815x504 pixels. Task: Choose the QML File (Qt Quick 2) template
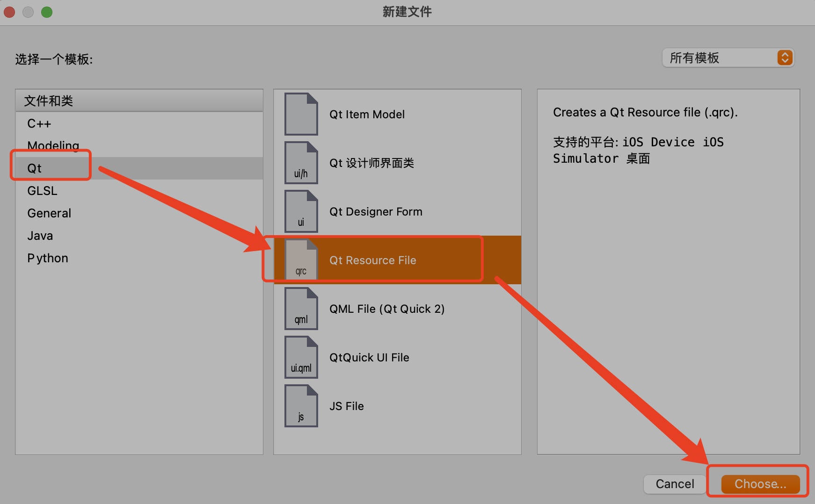[397, 309]
